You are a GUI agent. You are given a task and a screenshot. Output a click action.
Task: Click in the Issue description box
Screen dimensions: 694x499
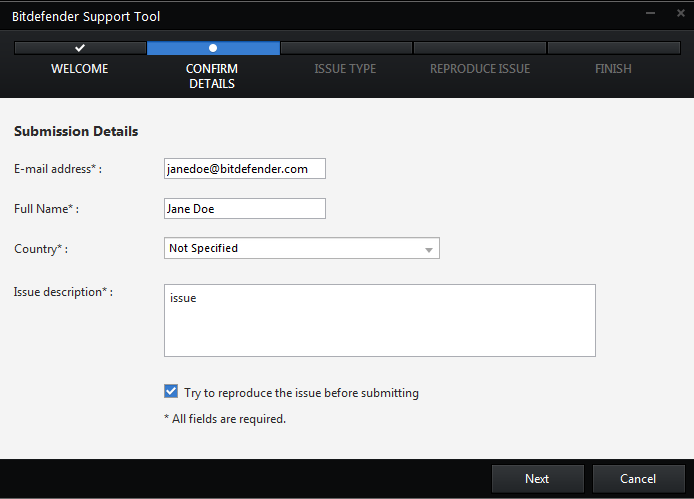pyautogui.click(x=380, y=321)
